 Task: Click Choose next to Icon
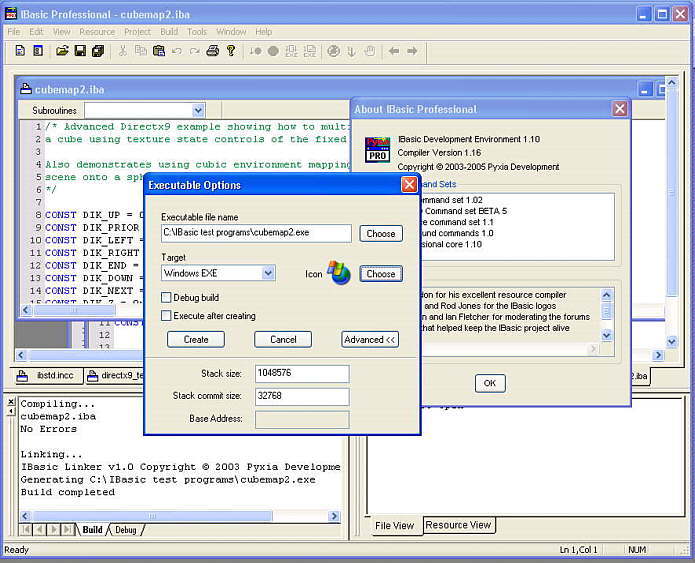coord(381,274)
